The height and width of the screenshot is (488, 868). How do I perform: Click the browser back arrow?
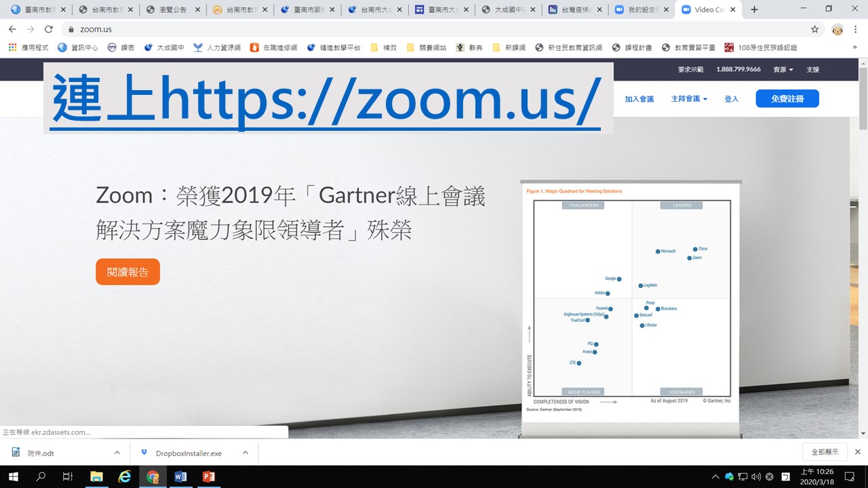[x=12, y=29]
